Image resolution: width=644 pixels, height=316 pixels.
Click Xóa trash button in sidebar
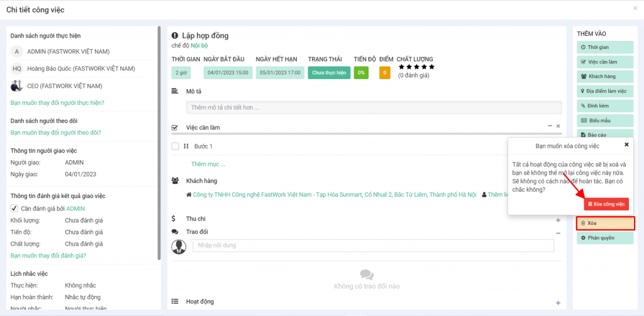605,223
